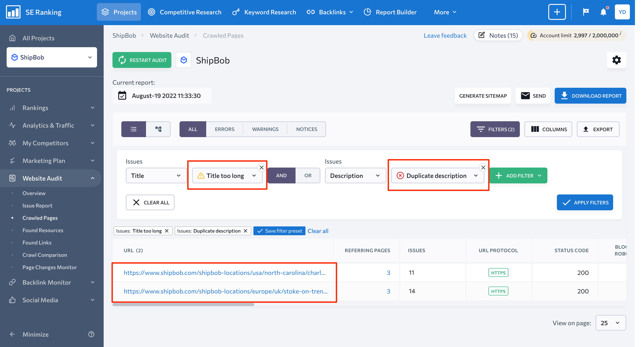Viewport: 644px width, 347px height.
Task: Open Report Builder in top nav
Action: click(x=390, y=12)
